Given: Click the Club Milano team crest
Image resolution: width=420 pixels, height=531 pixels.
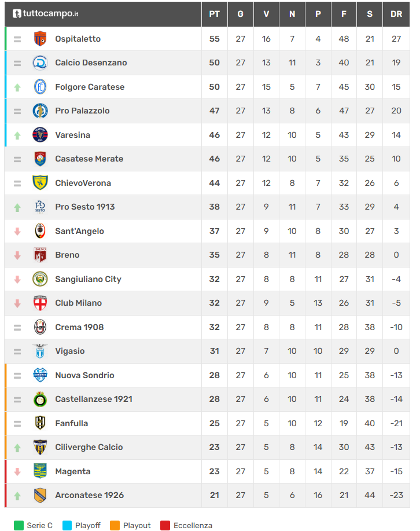Looking at the screenshot, I should click(x=40, y=303).
